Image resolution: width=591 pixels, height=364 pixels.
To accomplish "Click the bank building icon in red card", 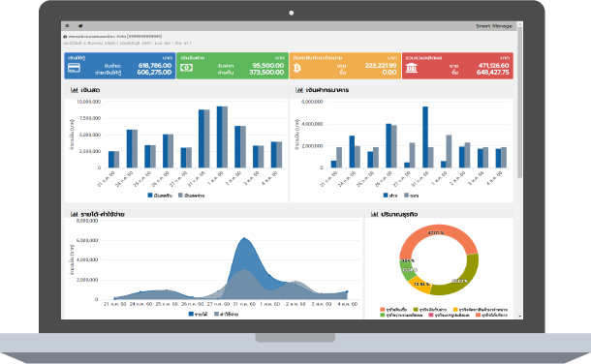I will coord(412,68).
